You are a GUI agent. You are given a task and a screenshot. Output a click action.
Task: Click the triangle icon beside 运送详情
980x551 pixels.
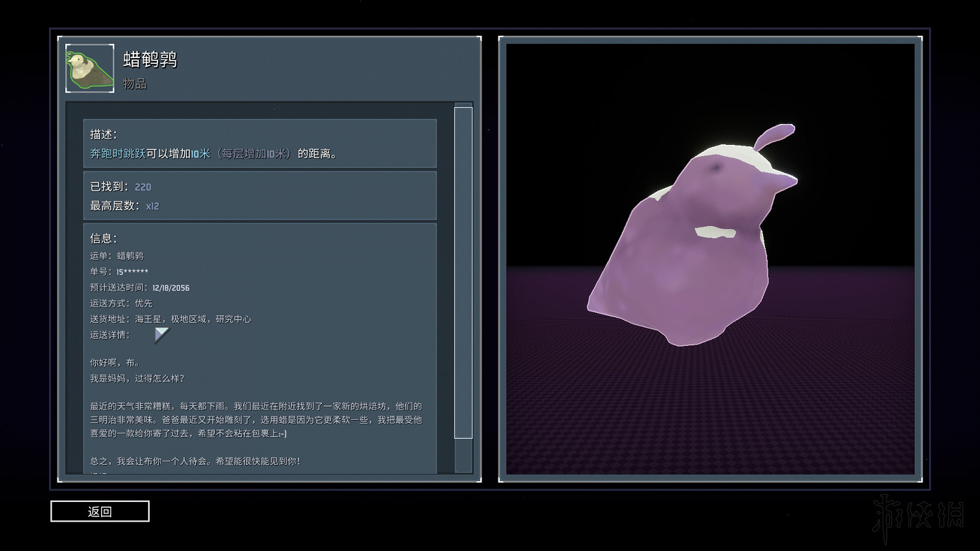coord(161,335)
